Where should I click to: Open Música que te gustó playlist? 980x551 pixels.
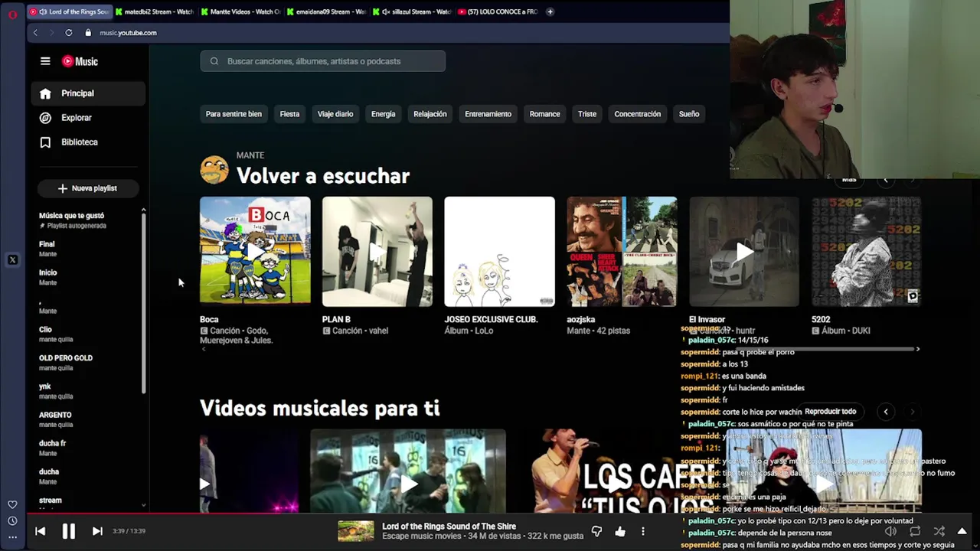[x=87, y=220]
